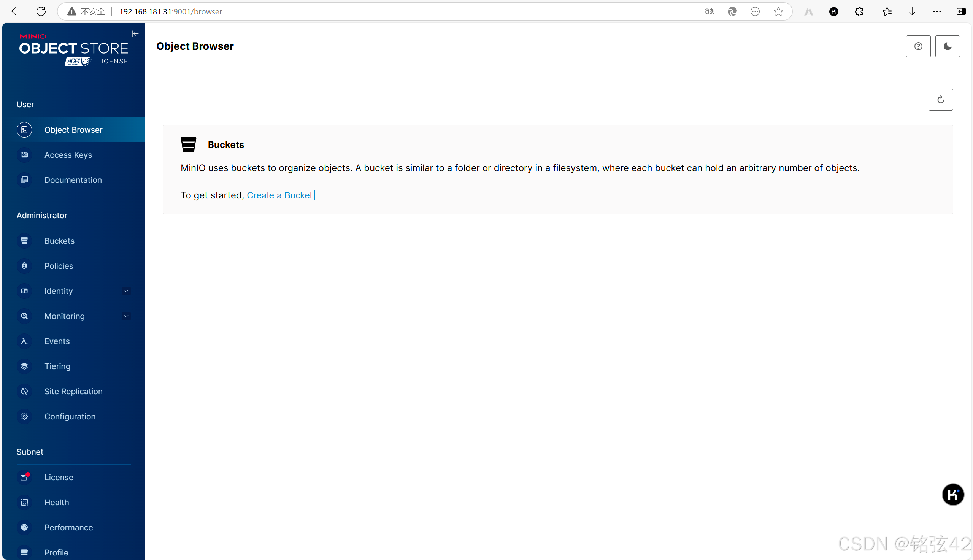Screen dimensions: 973x560
Task: Click the Object Browser sidebar icon
Action: (x=24, y=130)
